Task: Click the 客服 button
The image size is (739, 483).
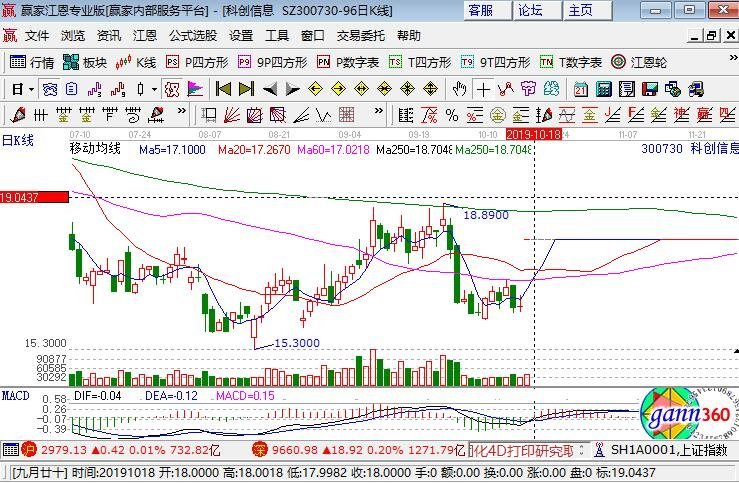Action: pos(486,10)
